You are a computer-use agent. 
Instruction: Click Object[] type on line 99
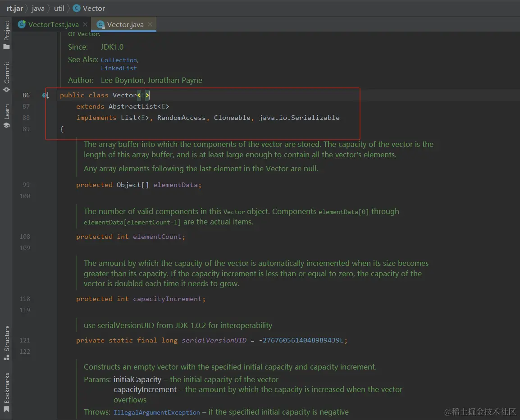(x=132, y=185)
